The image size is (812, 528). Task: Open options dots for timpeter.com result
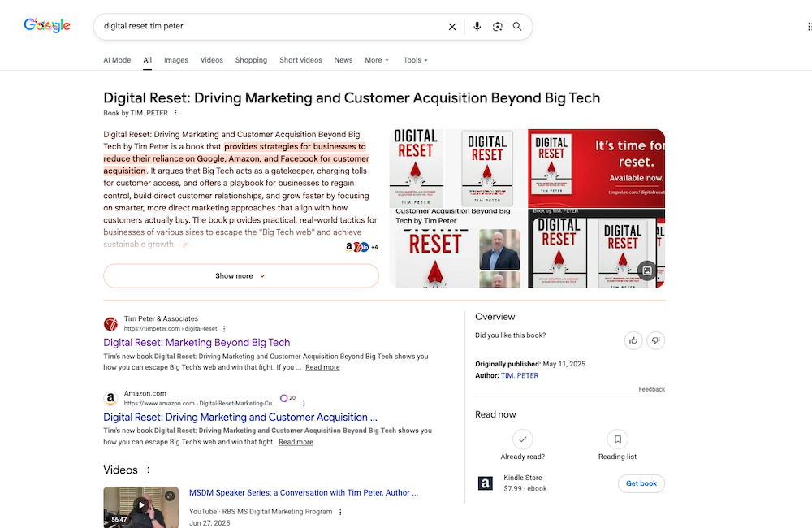click(224, 328)
